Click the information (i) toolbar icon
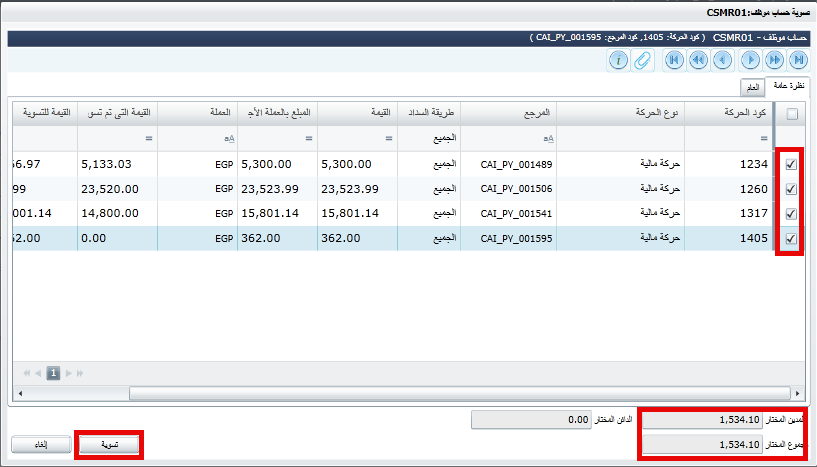Image resolution: width=817 pixels, height=467 pixels. tap(619, 61)
